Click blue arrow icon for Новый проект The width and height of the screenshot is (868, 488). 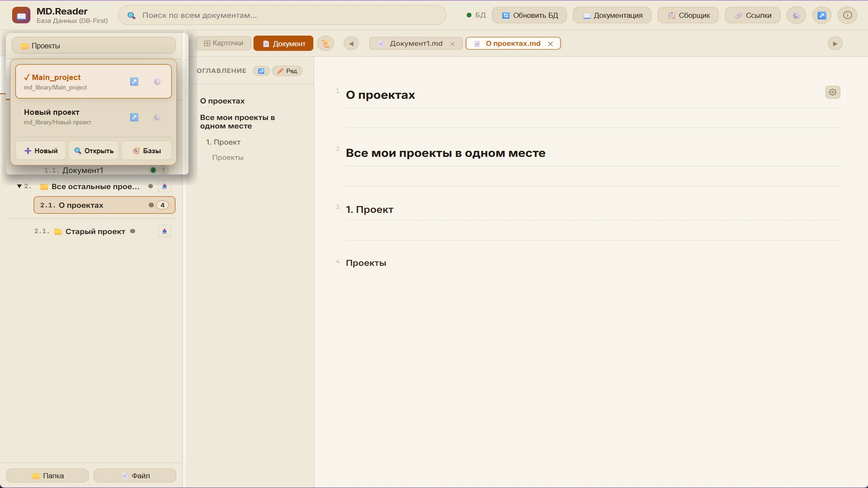pyautogui.click(x=134, y=117)
